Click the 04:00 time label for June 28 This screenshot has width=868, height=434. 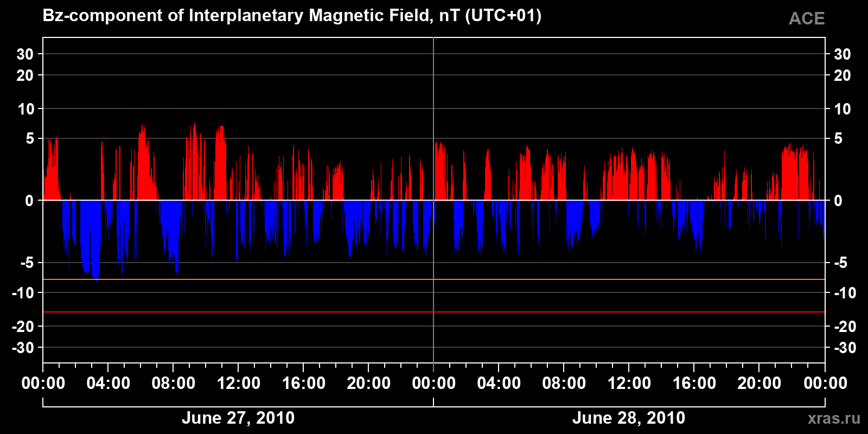499,383
